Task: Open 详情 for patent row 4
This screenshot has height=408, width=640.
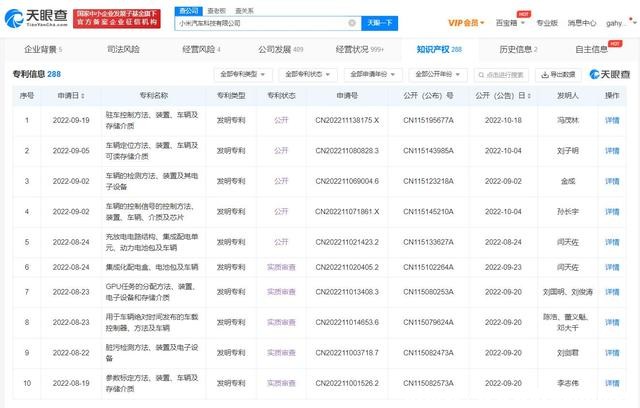Action: [x=612, y=212]
